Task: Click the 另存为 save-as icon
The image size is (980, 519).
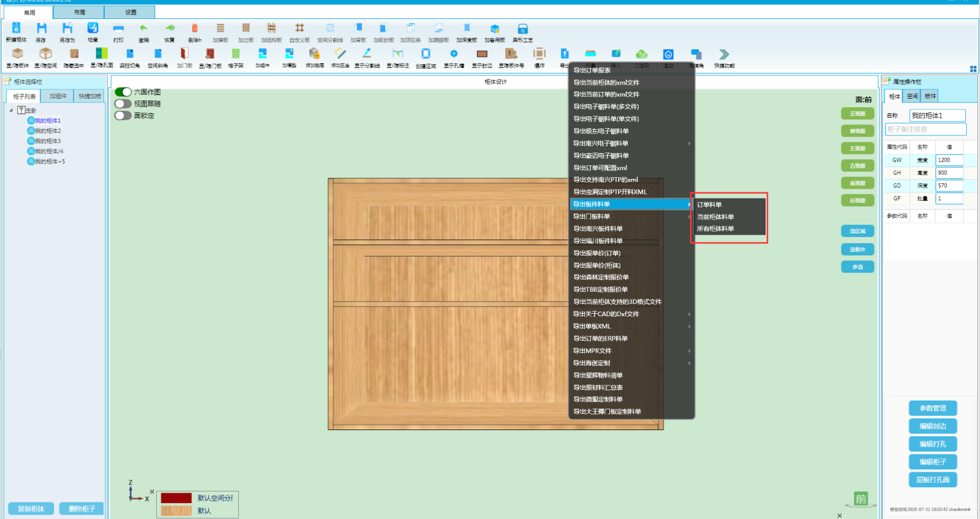Action: tap(67, 28)
